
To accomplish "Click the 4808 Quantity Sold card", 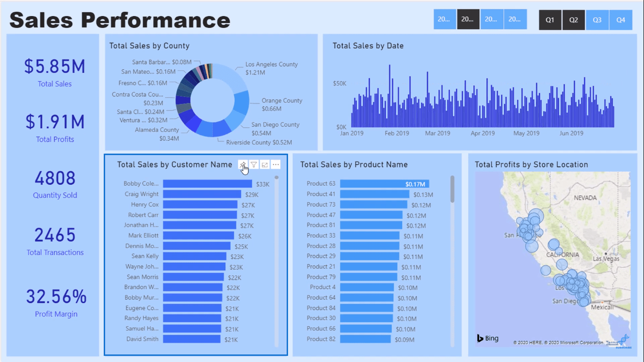I will tap(55, 184).
